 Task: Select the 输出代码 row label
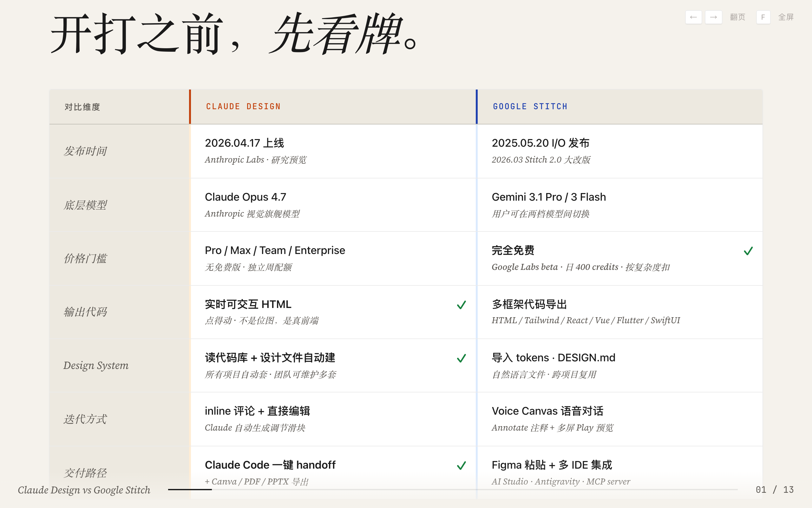click(85, 312)
